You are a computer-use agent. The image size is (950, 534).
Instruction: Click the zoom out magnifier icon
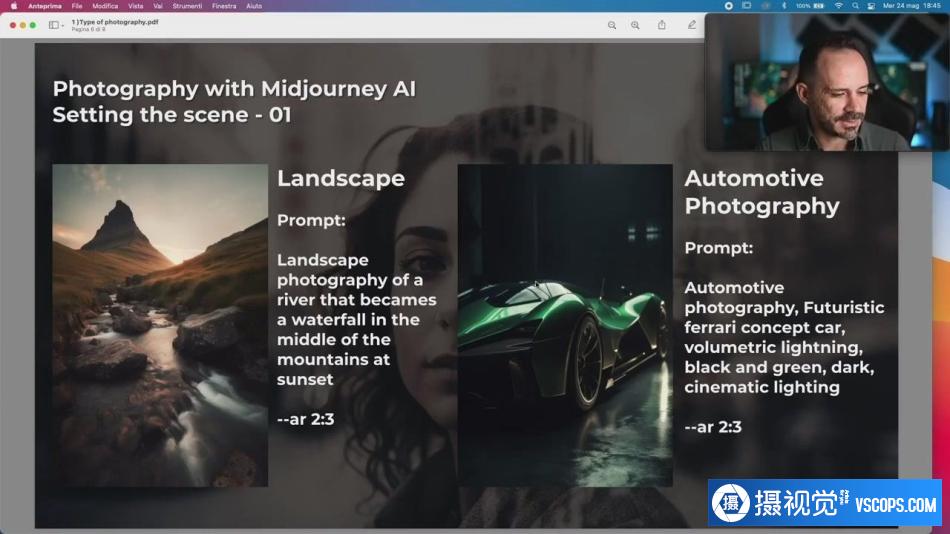pyautogui.click(x=612, y=25)
